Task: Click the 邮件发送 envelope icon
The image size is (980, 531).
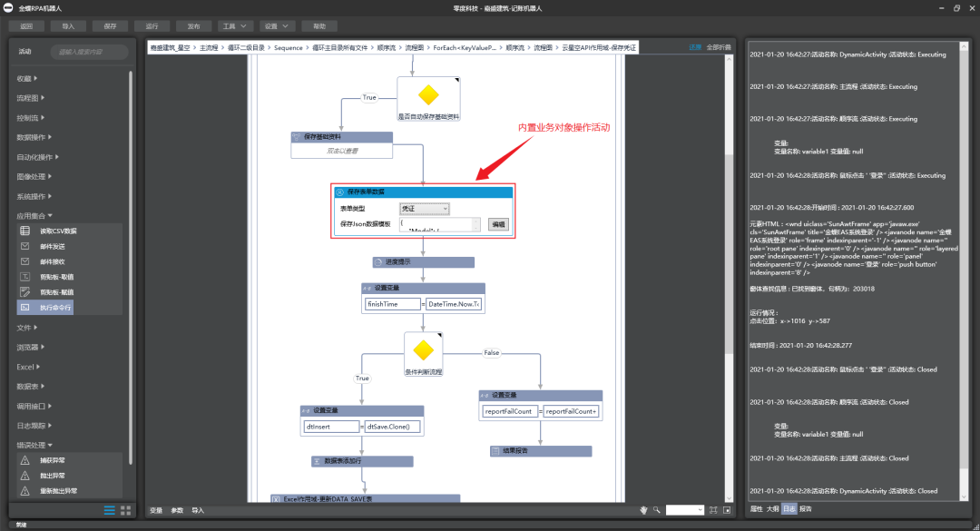Action: point(25,247)
